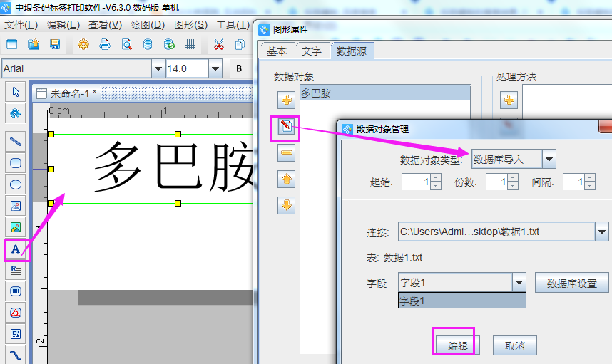This screenshot has height=364, width=612.
Task: Move data object up with up arrow
Action: pos(287,179)
